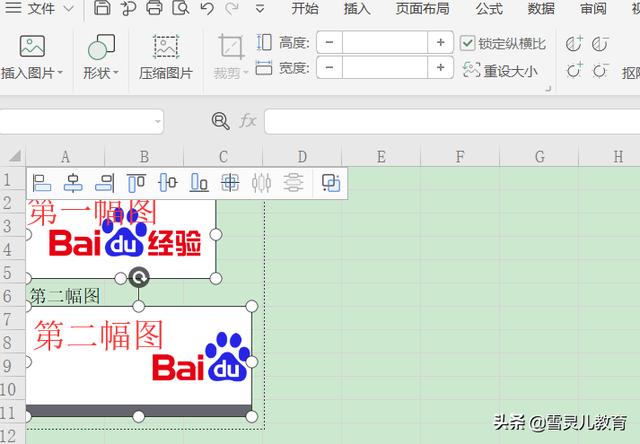Click Align Top icon in floating toolbar

136,183
